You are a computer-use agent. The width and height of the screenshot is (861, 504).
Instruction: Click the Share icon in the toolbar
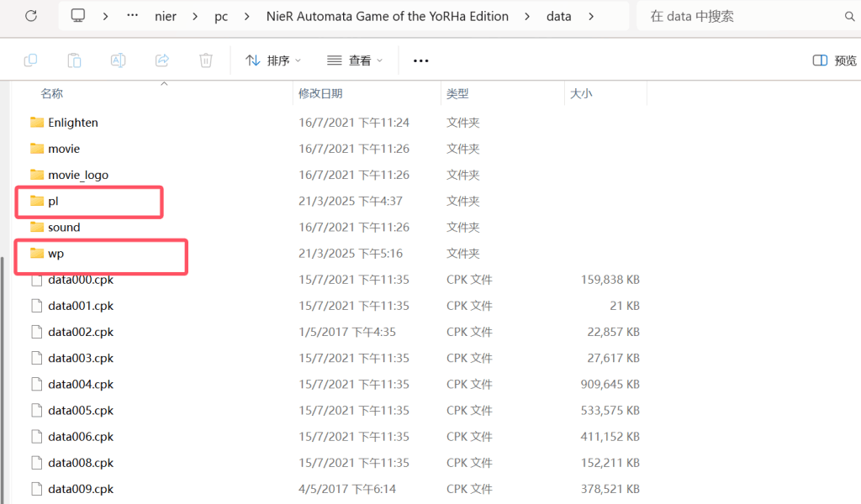161,60
